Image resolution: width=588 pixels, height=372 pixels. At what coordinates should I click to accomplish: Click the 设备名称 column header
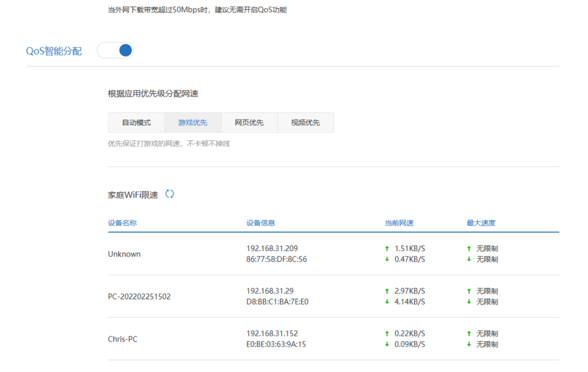(122, 223)
